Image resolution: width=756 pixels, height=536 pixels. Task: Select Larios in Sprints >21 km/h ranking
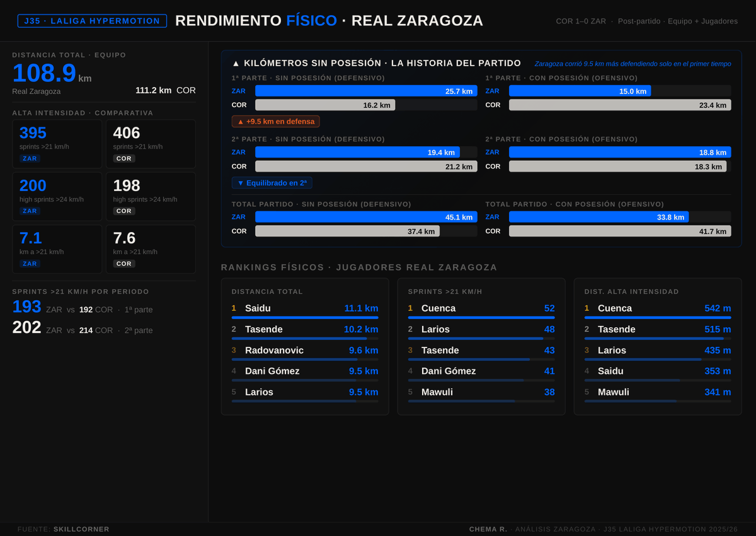coord(481,330)
